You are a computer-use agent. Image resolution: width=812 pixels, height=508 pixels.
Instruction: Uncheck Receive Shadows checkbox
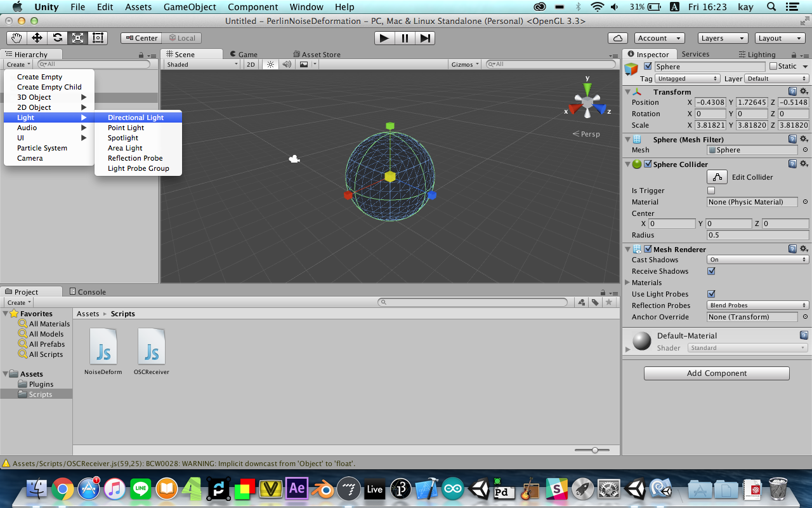click(711, 271)
